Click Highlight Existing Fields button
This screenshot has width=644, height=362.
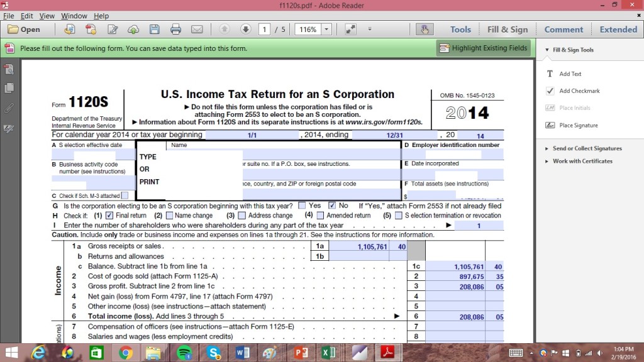point(484,48)
